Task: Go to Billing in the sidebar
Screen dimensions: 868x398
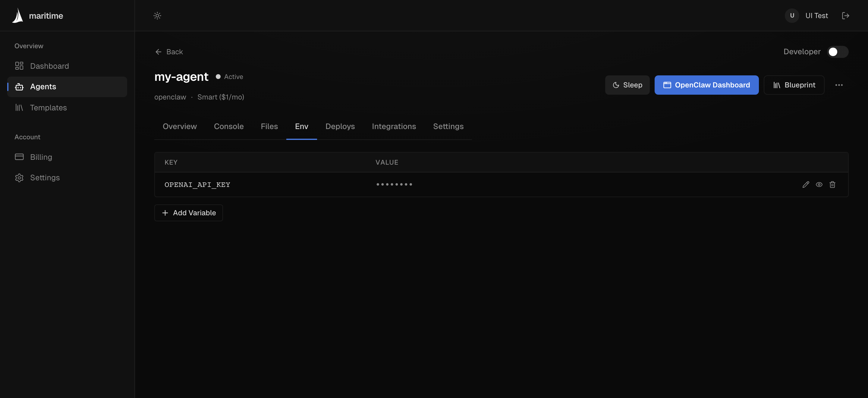Action: pos(67,157)
